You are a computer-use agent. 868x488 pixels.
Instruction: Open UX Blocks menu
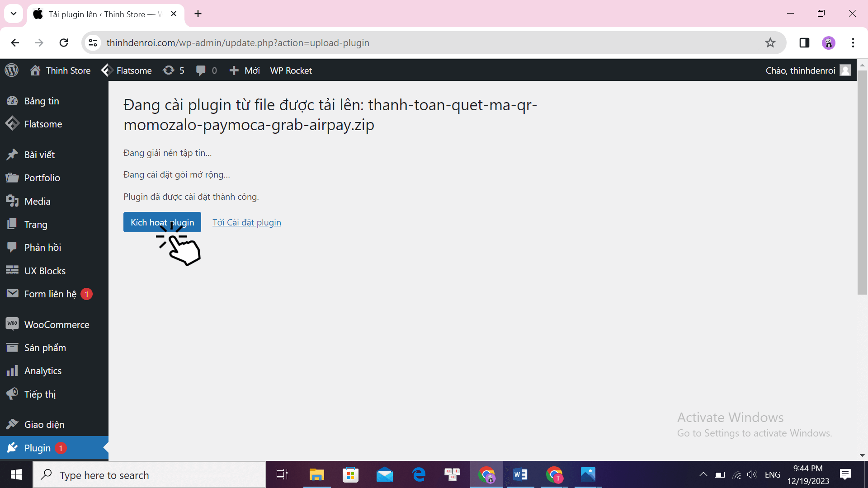(x=54, y=271)
